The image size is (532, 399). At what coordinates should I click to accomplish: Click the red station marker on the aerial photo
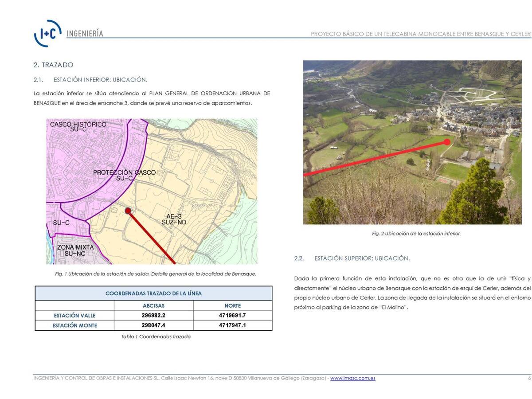(x=447, y=142)
